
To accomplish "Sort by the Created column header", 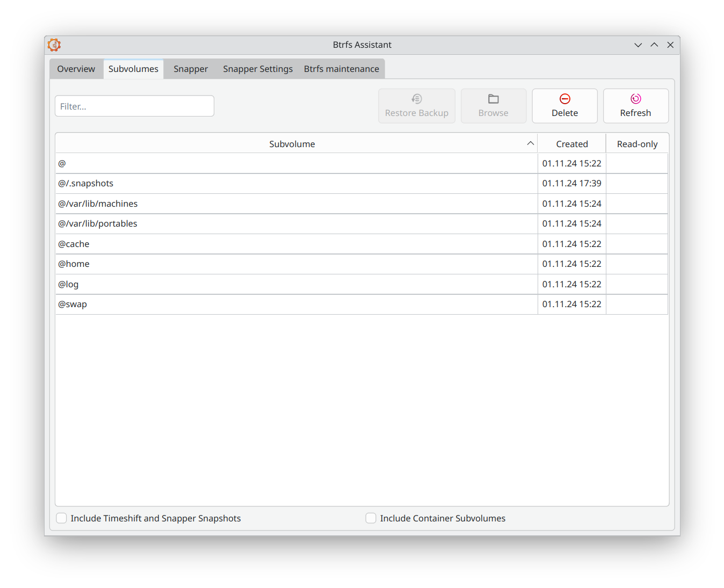I will pyautogui.click(x=572, y=143).
